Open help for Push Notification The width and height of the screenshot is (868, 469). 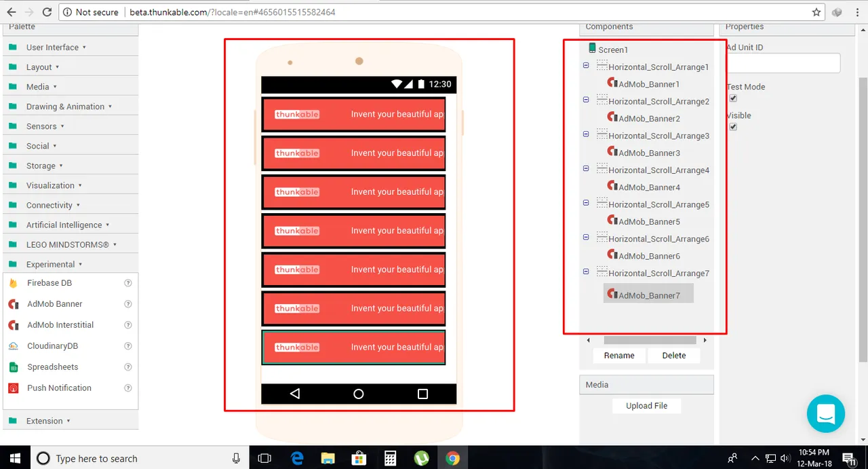pyautogui.click(x=127, y=388)
